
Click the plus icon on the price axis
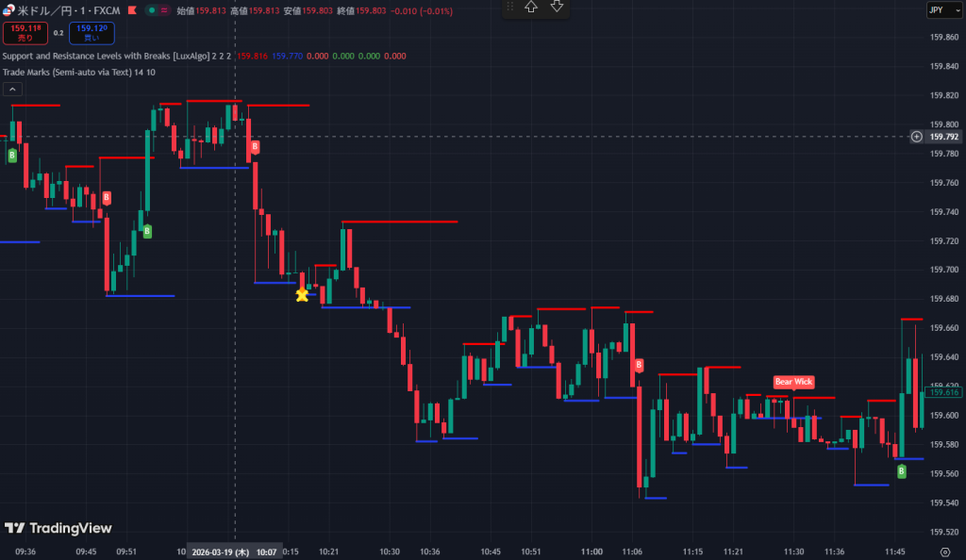click(917, 137)
